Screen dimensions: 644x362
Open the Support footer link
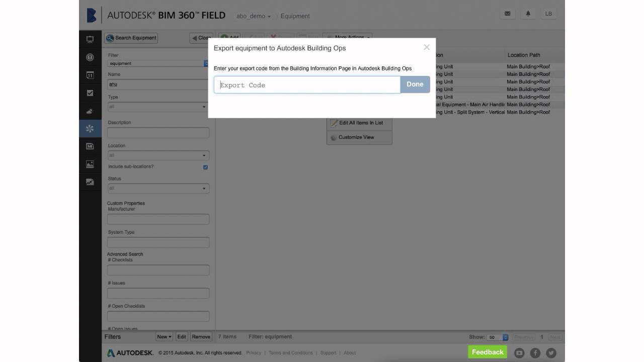tap(328, 353)
